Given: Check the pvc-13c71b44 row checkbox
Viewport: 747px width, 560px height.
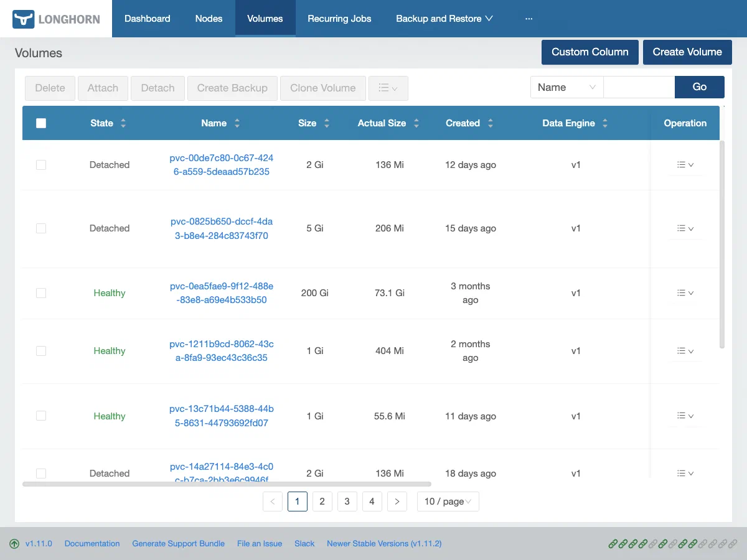Looking at the screenshot, I should (x=41, y=416).
